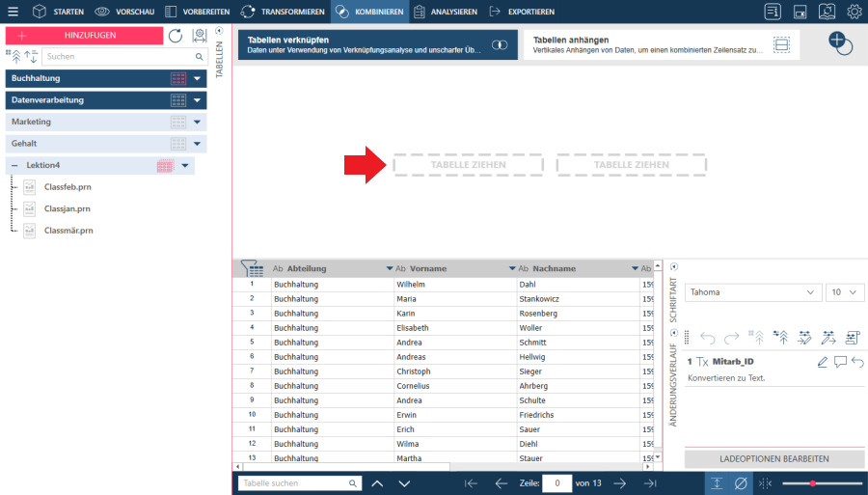Click the redo arrow in change history toolbar
The image size is (868, 495).
pos(732,337)
